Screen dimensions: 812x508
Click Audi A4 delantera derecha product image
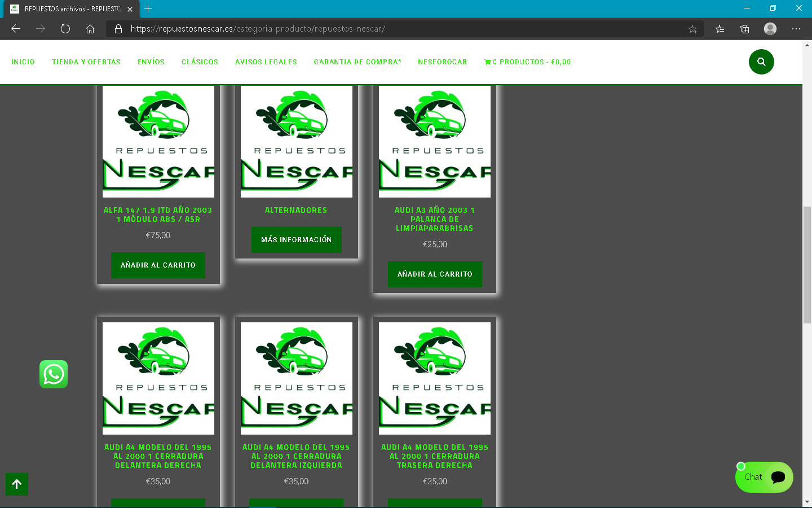(158, 378)
